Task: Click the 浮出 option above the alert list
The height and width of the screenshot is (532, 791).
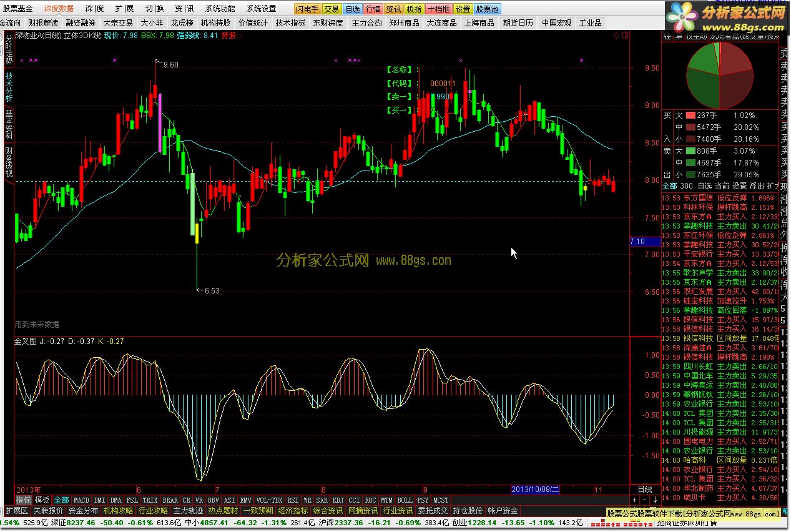Action: [757, 186]
